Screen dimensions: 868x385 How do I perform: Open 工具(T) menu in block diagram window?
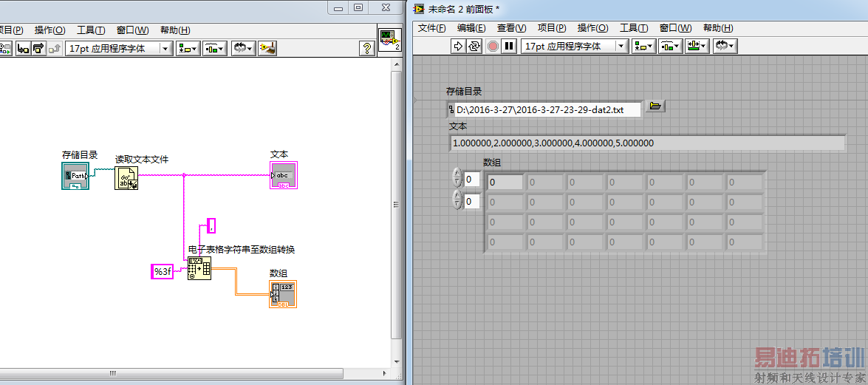pyautogui.click(x=91, y=30)
